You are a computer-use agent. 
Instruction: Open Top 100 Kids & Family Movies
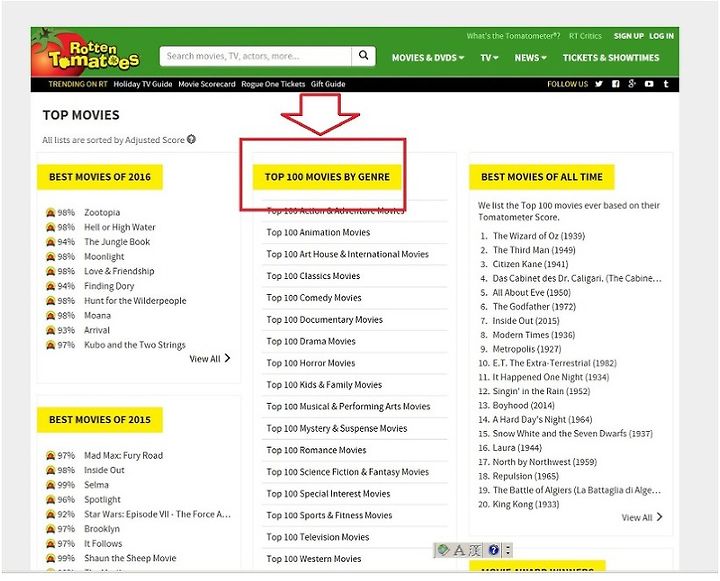click(324, 385)
